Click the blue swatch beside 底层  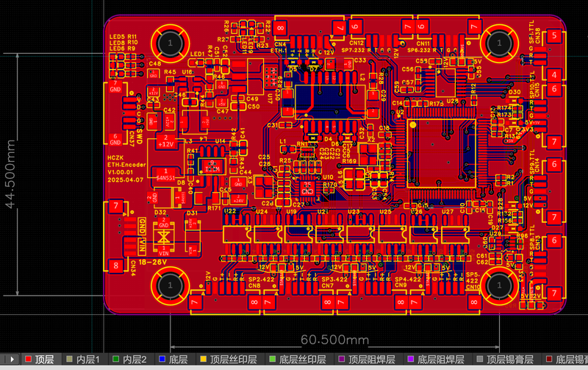(x=162, y=359)
